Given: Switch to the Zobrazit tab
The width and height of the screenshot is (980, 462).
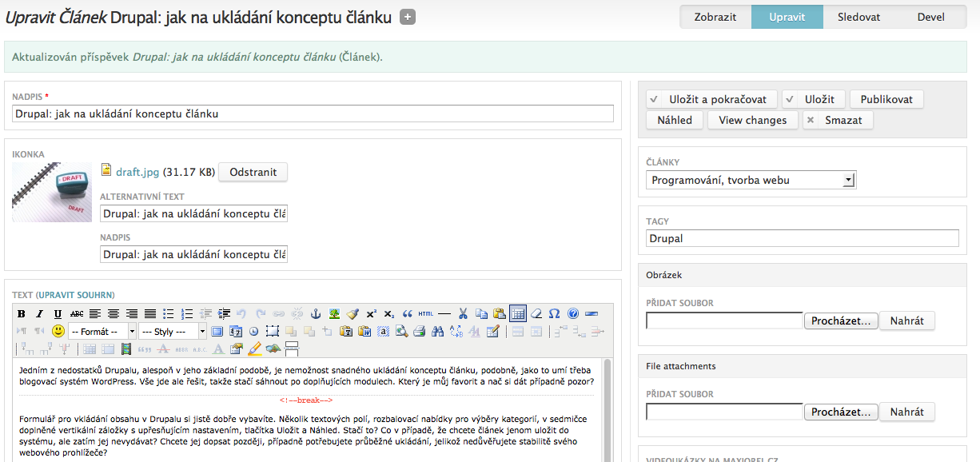Looking at the screenshot, I should [x=715, y=17].
